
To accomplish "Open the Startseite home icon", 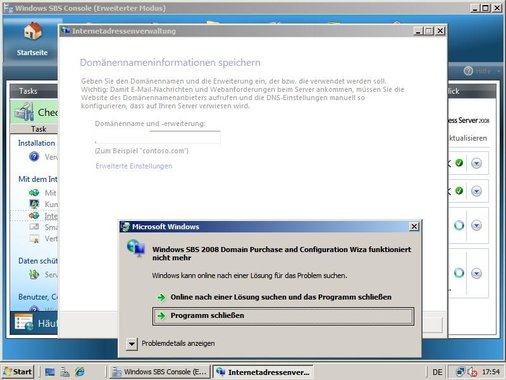I will point(32,32).
